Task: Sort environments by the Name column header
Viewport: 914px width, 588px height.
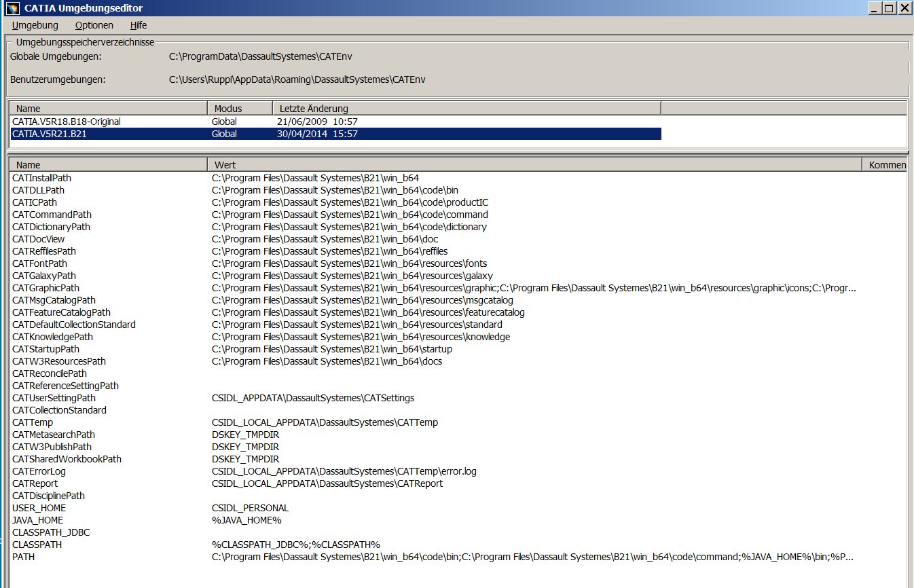Action: (x=108, y=109)
